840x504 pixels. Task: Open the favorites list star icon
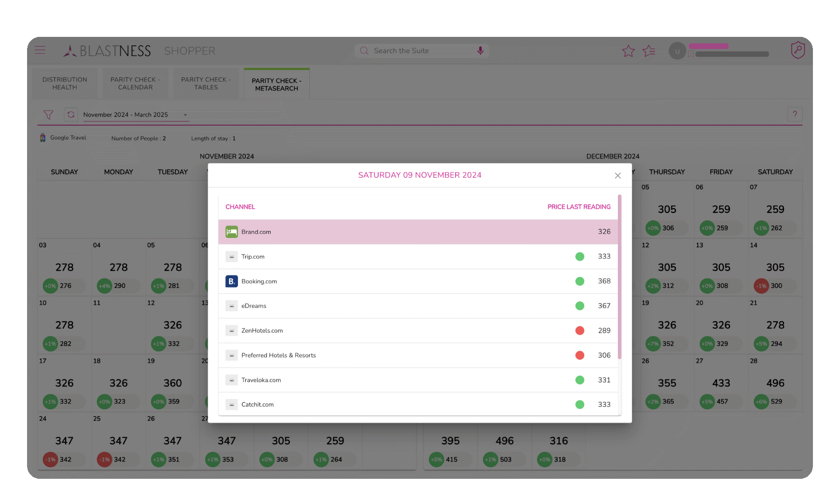(649, 51)
